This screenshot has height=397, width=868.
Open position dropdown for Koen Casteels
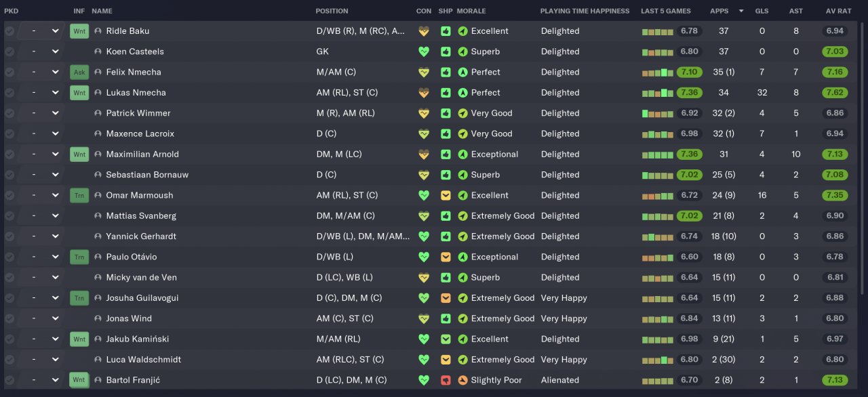tap(39, 51)
